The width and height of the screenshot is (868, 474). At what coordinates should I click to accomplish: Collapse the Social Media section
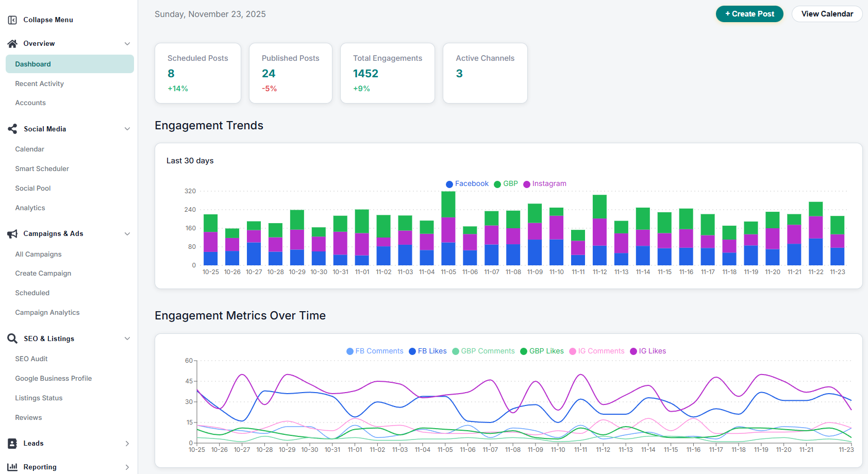point(127,129)
